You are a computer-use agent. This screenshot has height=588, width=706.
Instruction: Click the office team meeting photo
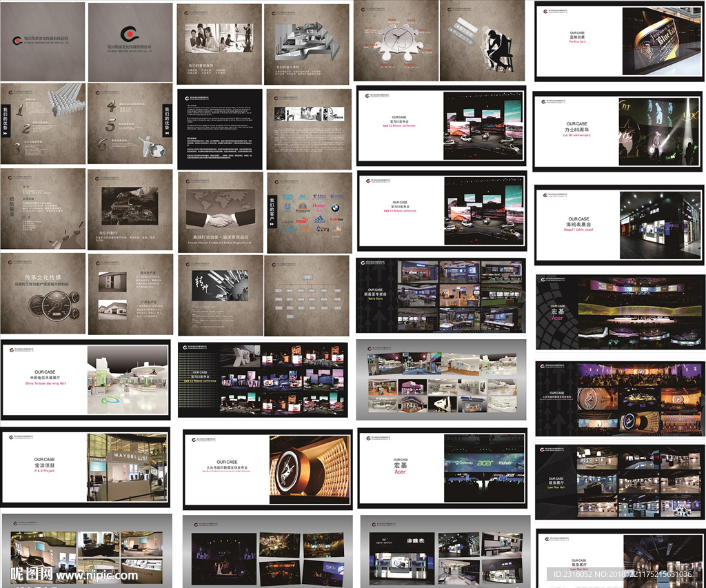(x=219, y=38)
